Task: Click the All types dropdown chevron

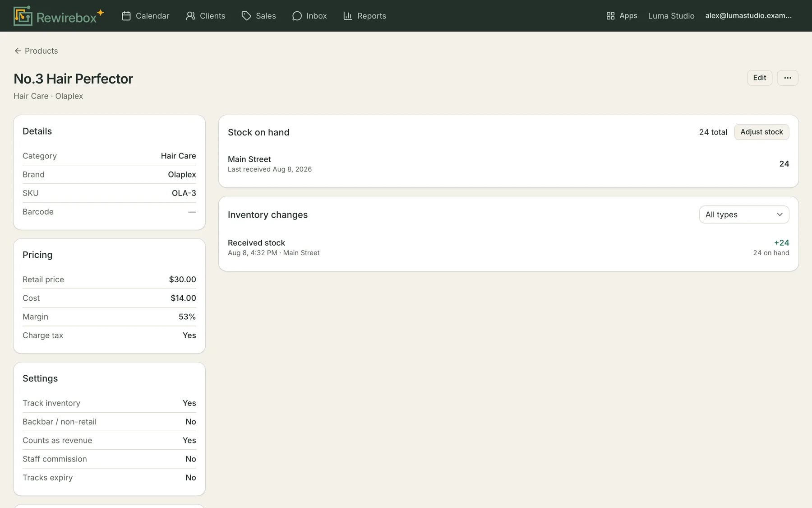Action: click(780, 214)
